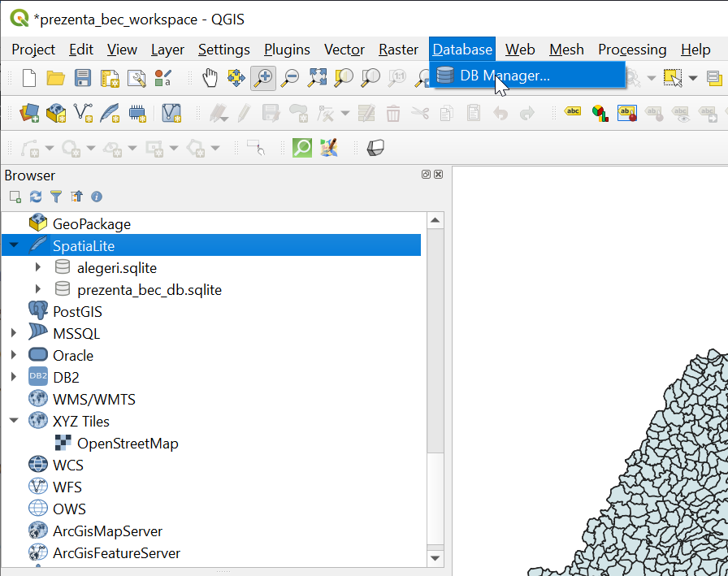
Task: Select PostGIS in Browser tree
Action: pyautogui.click(x=77, y=311)
